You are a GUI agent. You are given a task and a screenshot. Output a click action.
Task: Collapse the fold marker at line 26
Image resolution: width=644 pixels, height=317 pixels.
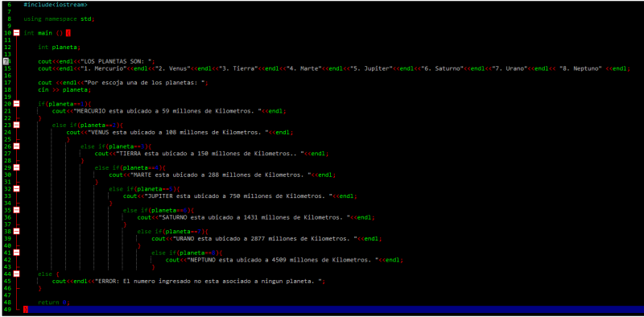coord(16,146)
